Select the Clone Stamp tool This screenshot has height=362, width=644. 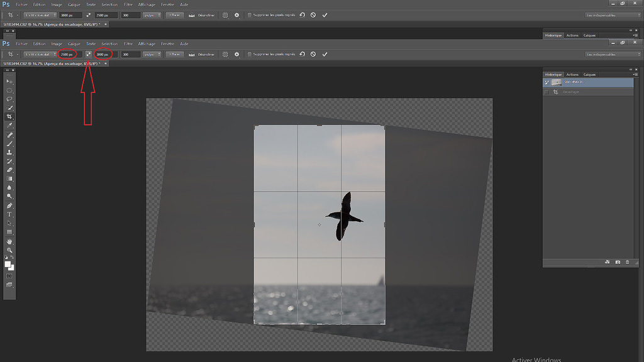10,152
